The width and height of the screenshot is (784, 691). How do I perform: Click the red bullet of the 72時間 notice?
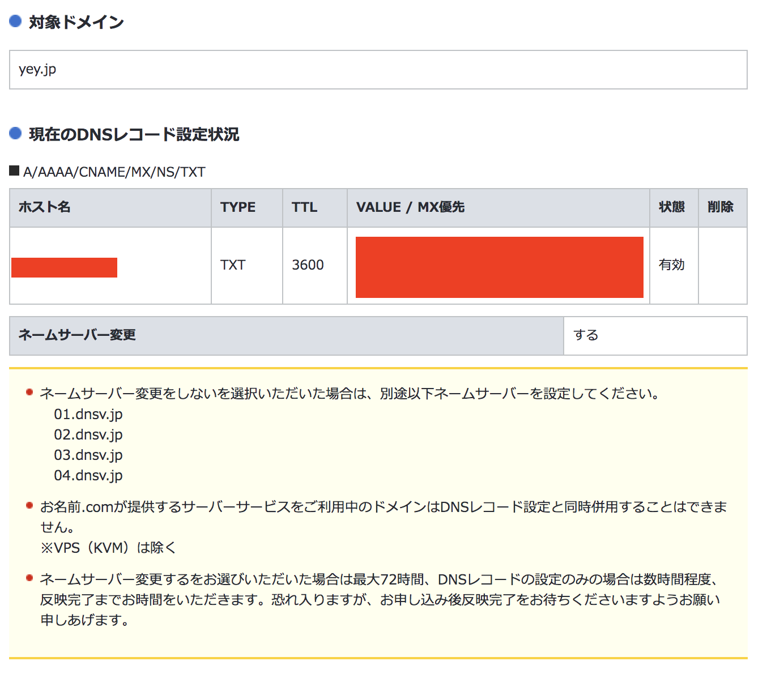point(29,578)
